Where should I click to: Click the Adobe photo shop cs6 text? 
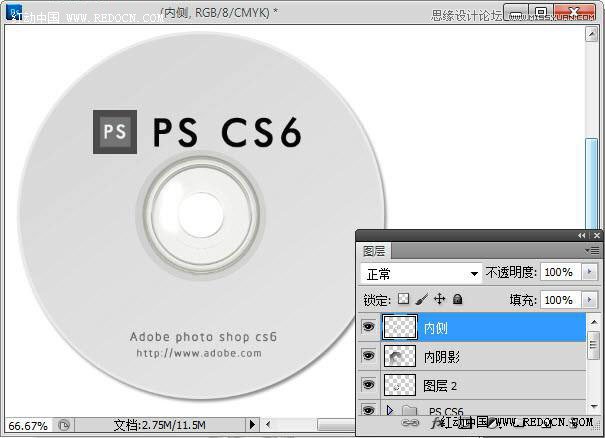[203, 337]
